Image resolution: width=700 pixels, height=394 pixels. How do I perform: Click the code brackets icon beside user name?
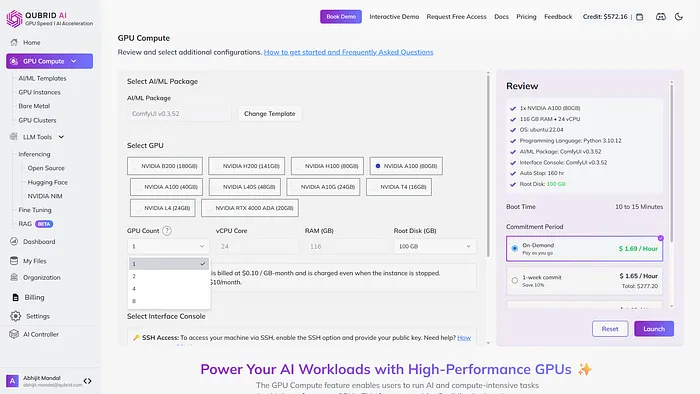[x=88, y=381]
